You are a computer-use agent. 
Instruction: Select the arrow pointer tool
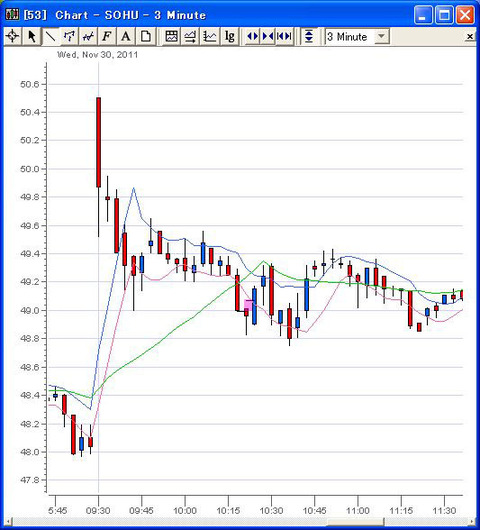click(x=32, y=36)
